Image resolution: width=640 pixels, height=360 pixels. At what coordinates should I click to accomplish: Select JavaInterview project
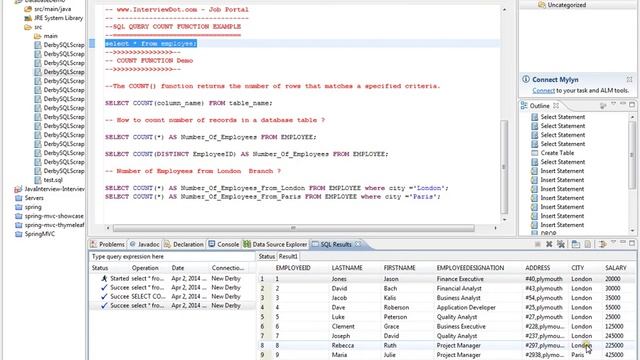(54, 189)
